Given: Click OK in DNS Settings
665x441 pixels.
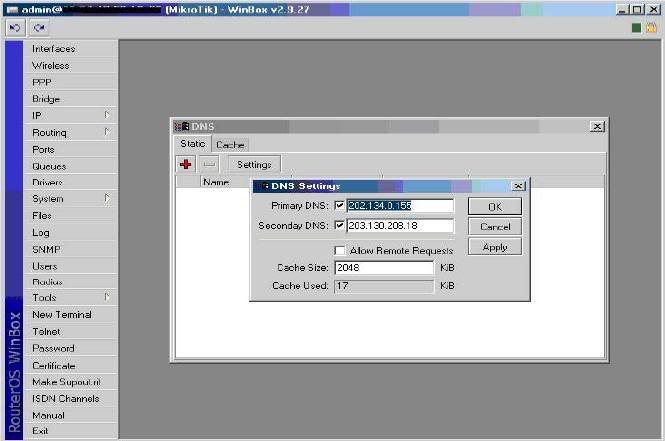Looking at the screenshot, I should (495, 207).
